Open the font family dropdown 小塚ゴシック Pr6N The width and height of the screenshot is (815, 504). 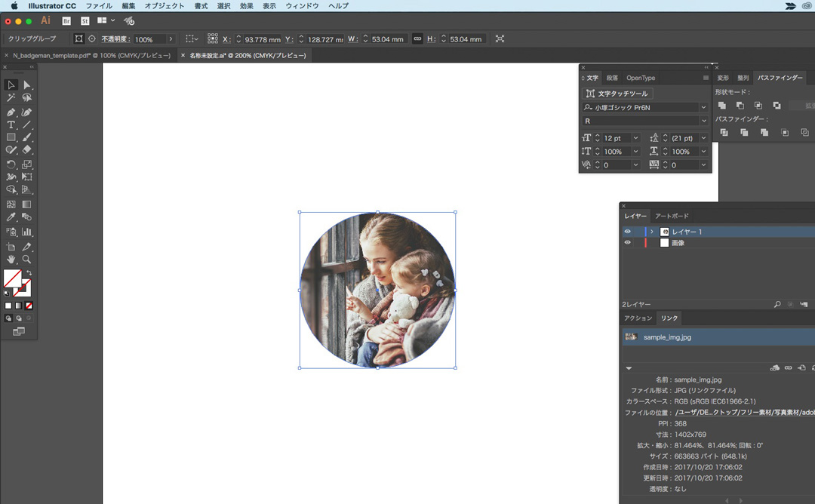[x=704, y=108]
